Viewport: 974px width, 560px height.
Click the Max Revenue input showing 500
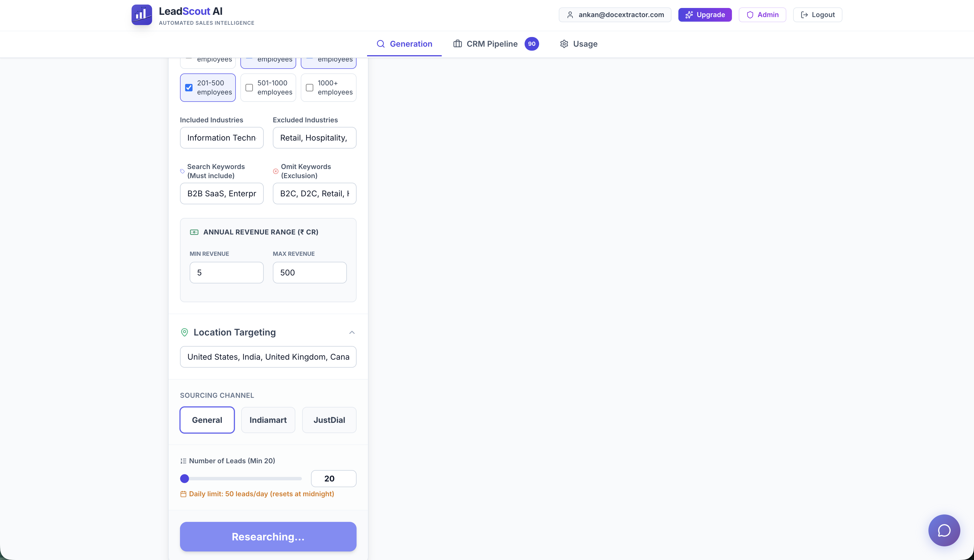[x=310, y=272]
